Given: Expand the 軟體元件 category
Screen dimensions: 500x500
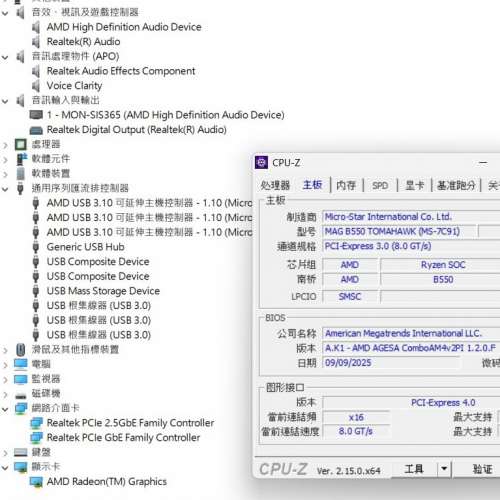Looking at the screenshot, I should 5,160.
